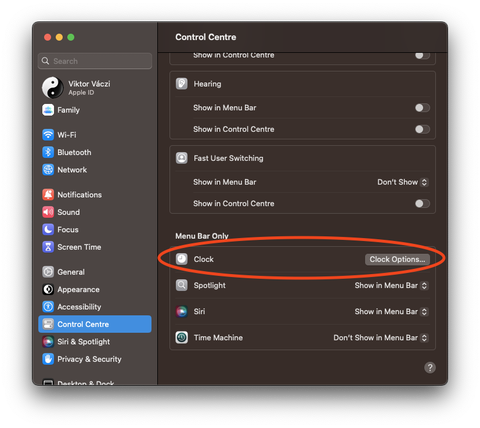Click the Siri icon in Menu Bar Only
Screen dimensions: 480x428
tap(182, 311)
